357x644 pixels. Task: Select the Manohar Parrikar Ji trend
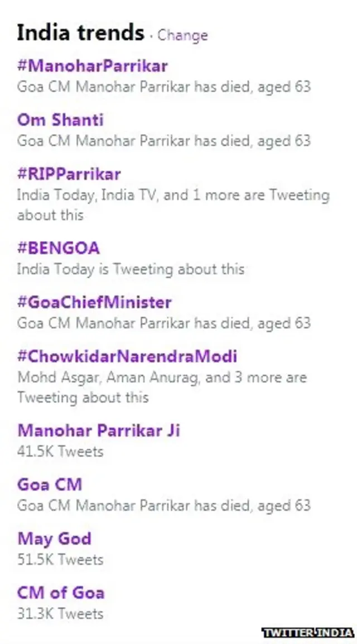tap(99, 431)
